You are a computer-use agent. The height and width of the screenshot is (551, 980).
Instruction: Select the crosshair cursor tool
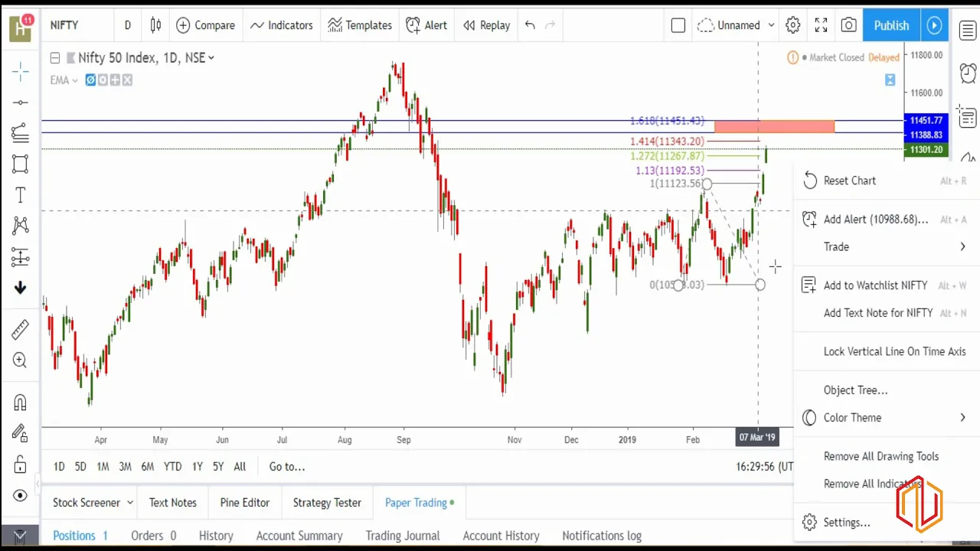(x=21, y=72)
